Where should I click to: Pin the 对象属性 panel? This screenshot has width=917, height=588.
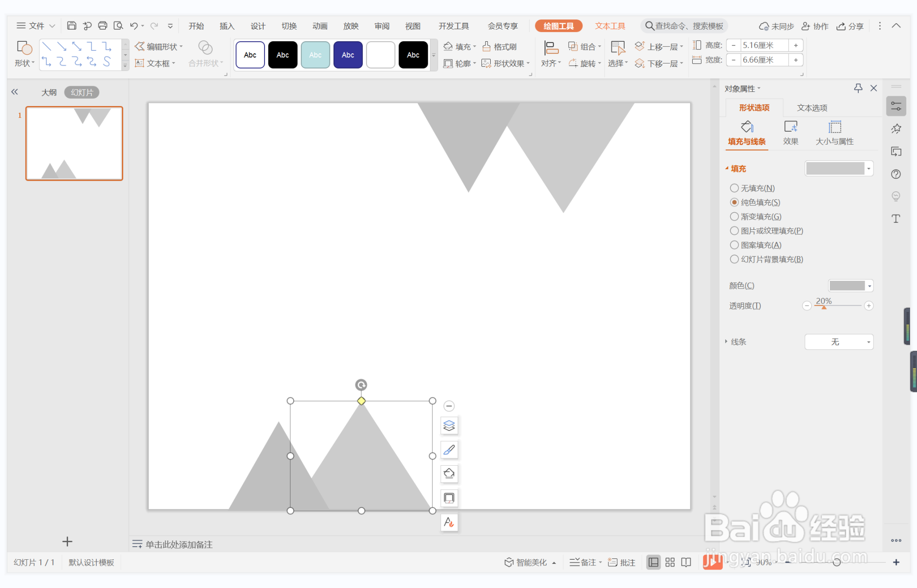tap(858, 88)
